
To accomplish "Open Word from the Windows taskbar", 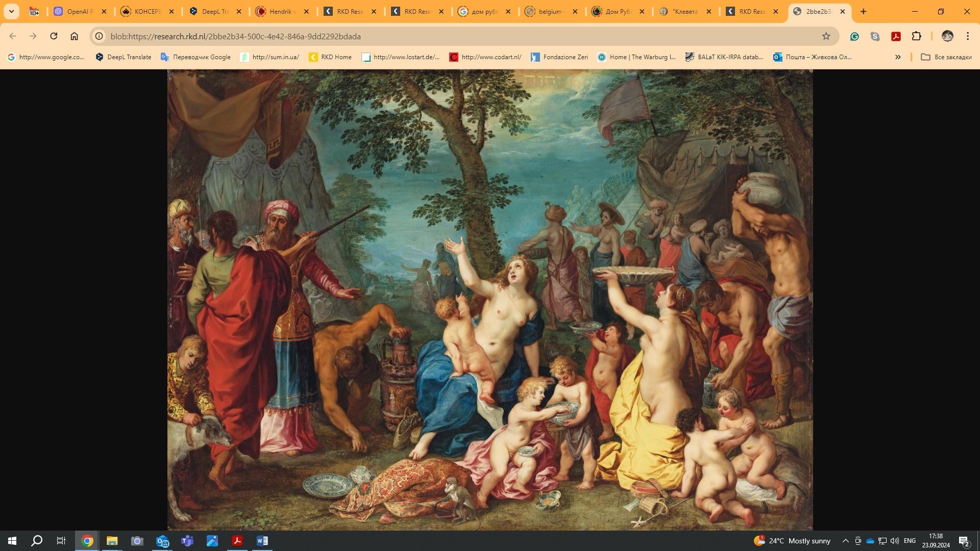I will pos(262,541).
